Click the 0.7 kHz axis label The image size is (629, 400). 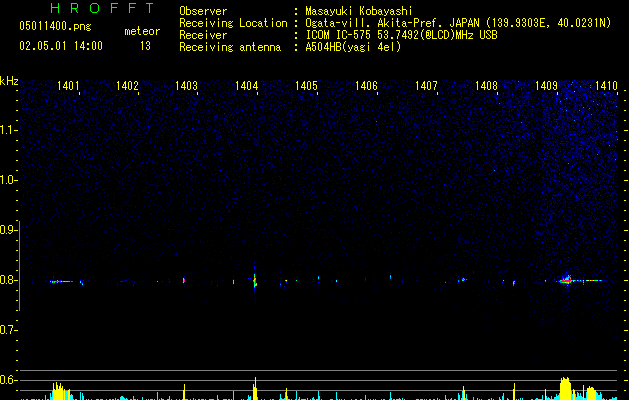pyautogui.click(x=8, y=330)
